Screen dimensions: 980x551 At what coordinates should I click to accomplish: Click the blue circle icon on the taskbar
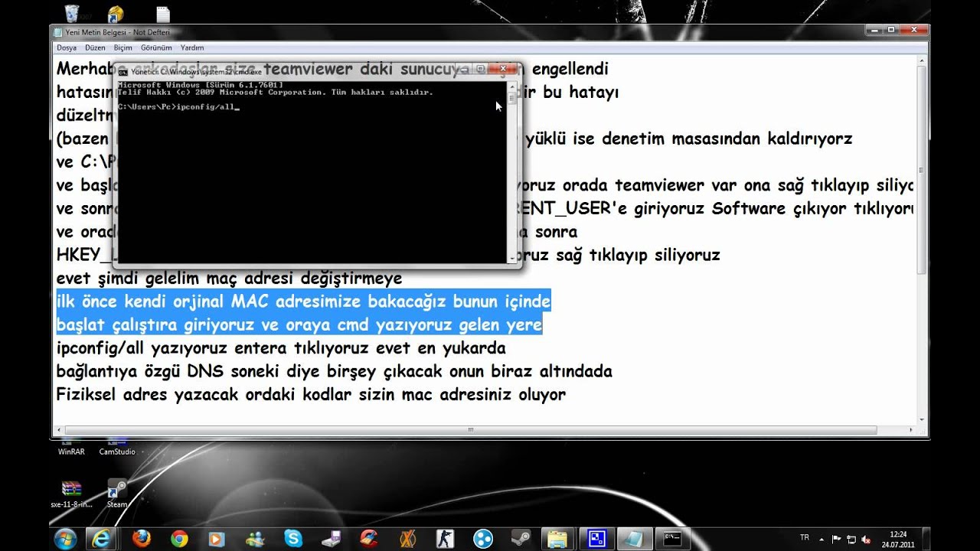coord(483,539)
